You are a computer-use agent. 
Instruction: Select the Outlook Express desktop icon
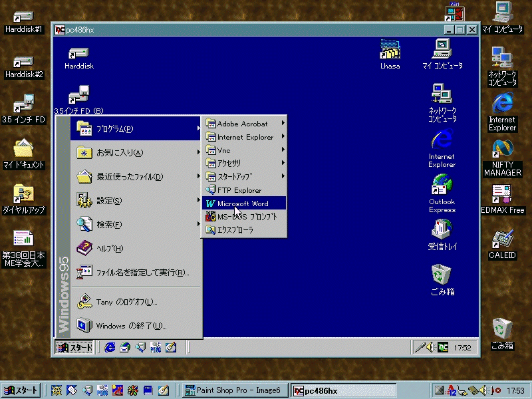click(x=442, y=194)
